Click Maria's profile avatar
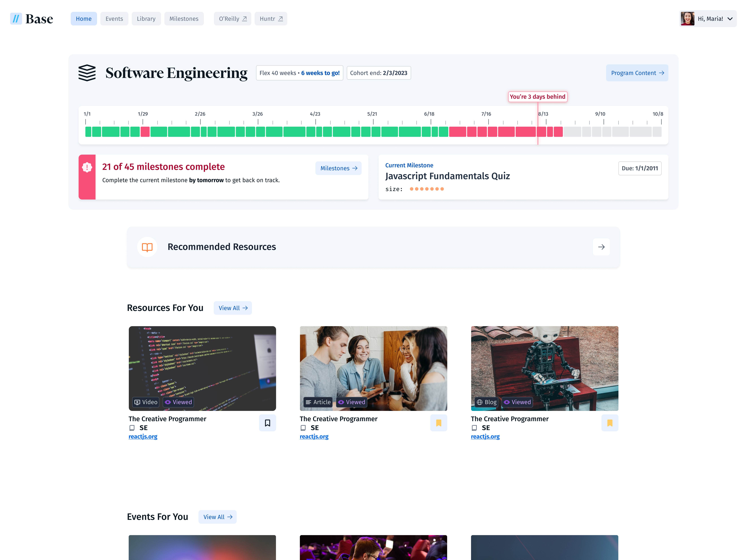The height and width of the screenshot is (560, 747). pyautogui.click(x=688, y=18)
